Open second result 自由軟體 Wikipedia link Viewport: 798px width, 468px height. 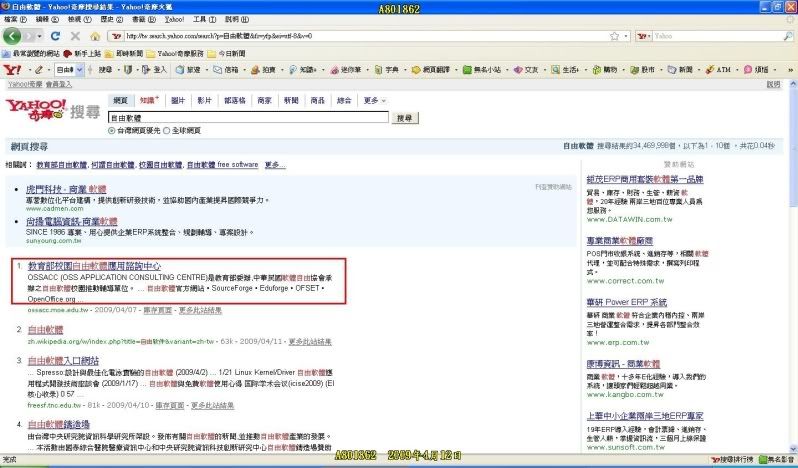pyautogui.click(x=45, y=330)
